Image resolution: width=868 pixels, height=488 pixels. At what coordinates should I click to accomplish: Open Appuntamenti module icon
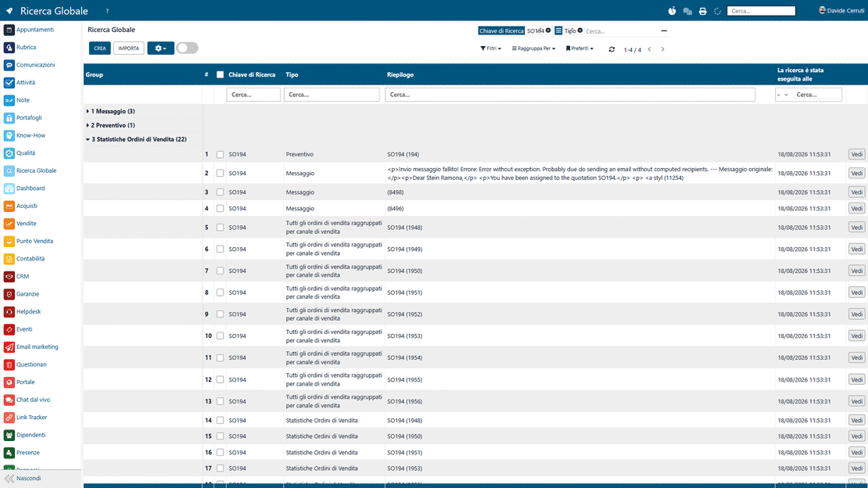pos(9,30)
